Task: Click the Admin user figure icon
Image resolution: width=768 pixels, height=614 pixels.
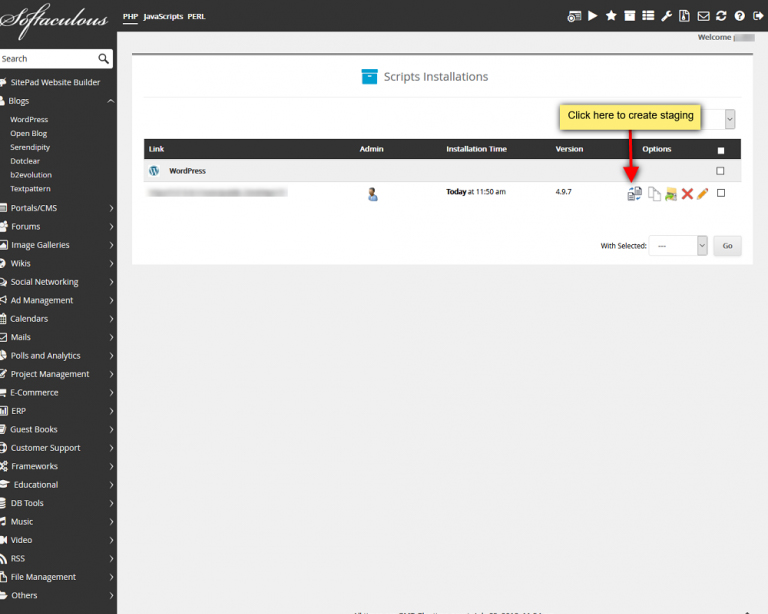Action: pyautogui.click(x=373, y=194)
